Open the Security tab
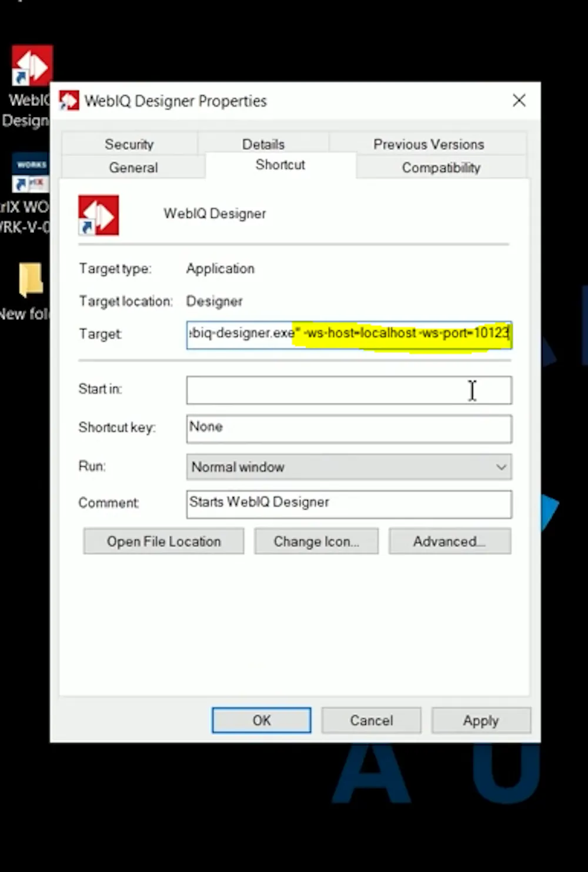Image resolution: width=588 pixels, height=872 pixels. pyautogui.click(x=129, y=144)
